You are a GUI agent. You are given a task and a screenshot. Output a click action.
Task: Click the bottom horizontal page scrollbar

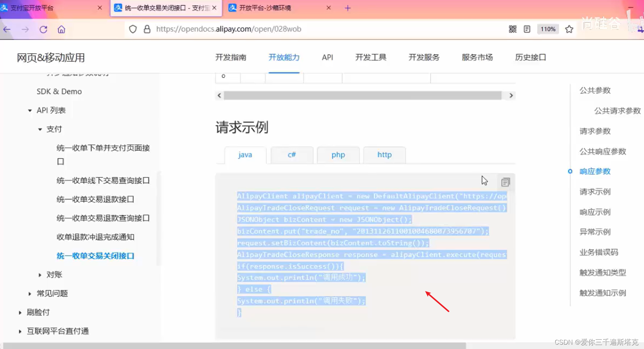point(234,346)
